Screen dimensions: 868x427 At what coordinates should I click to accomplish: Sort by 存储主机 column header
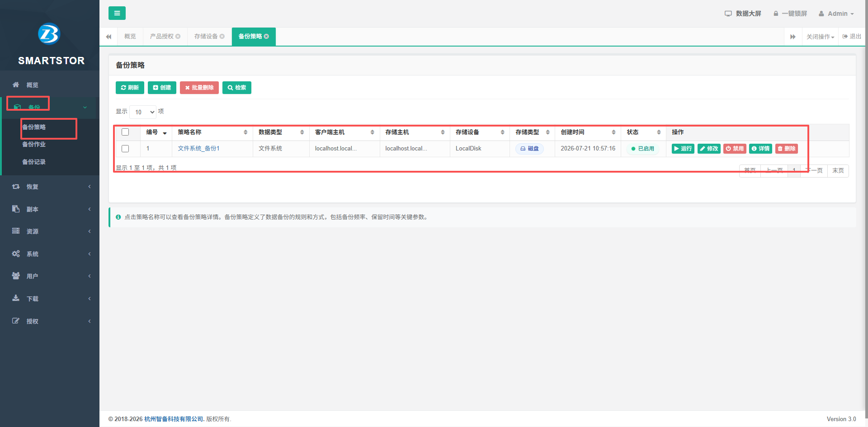[415, 132]
